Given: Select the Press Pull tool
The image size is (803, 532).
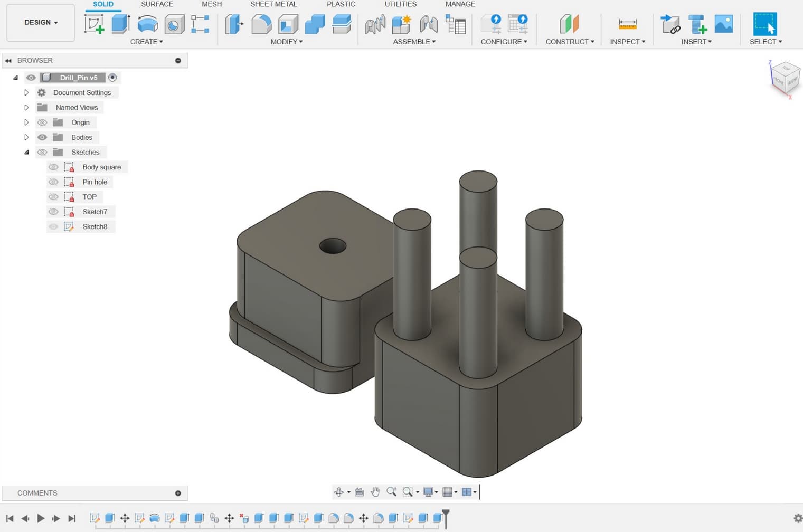Looking at the screenshot, I should [234, 24].
